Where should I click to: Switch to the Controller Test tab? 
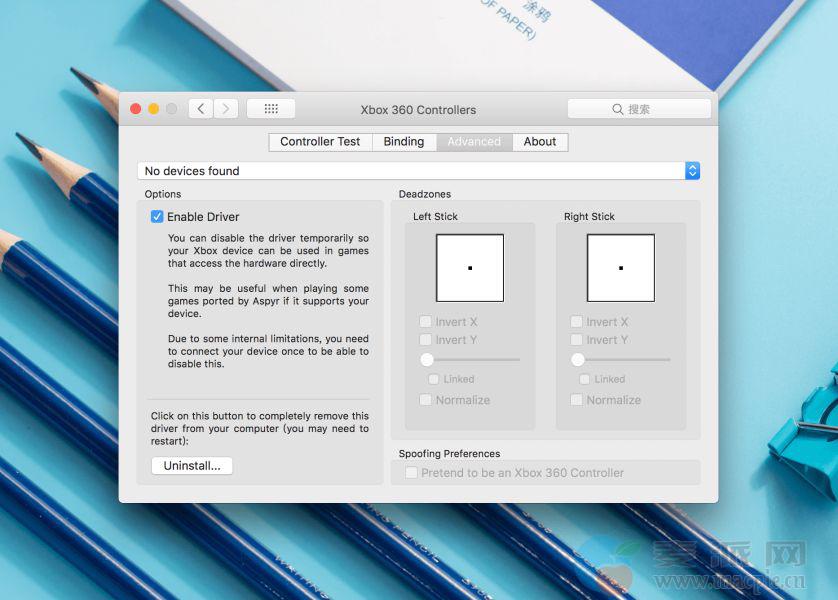pyautogui.click(x=320, y=142)
